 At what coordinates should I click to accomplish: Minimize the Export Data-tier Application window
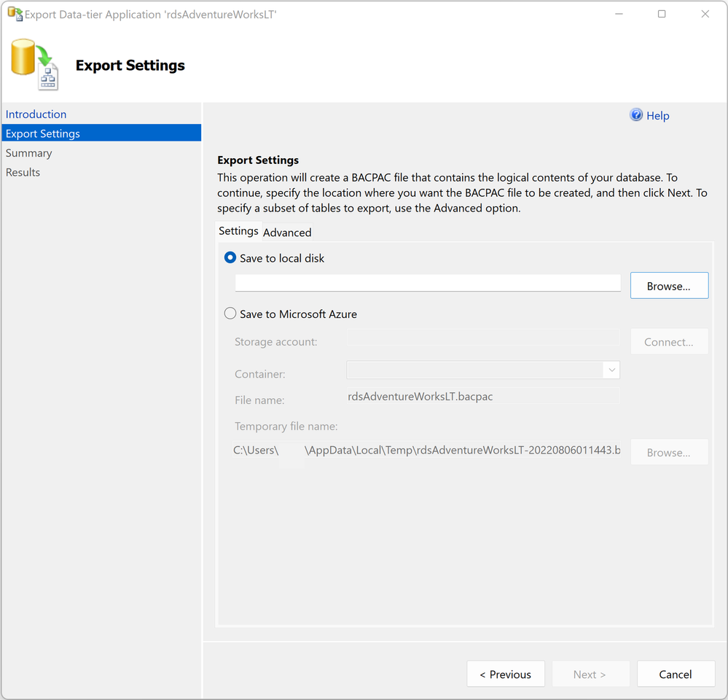coord(619,14)
